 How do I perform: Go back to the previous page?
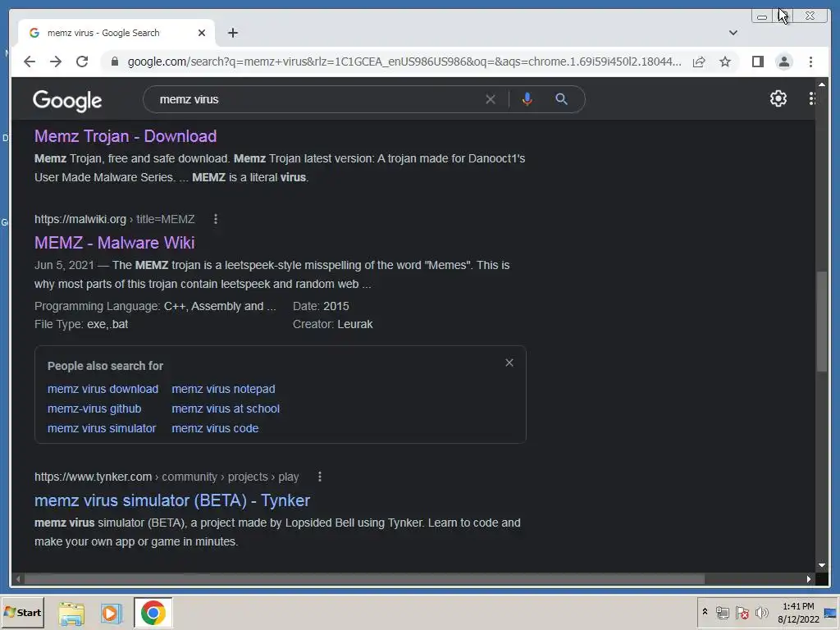(30, 62)
